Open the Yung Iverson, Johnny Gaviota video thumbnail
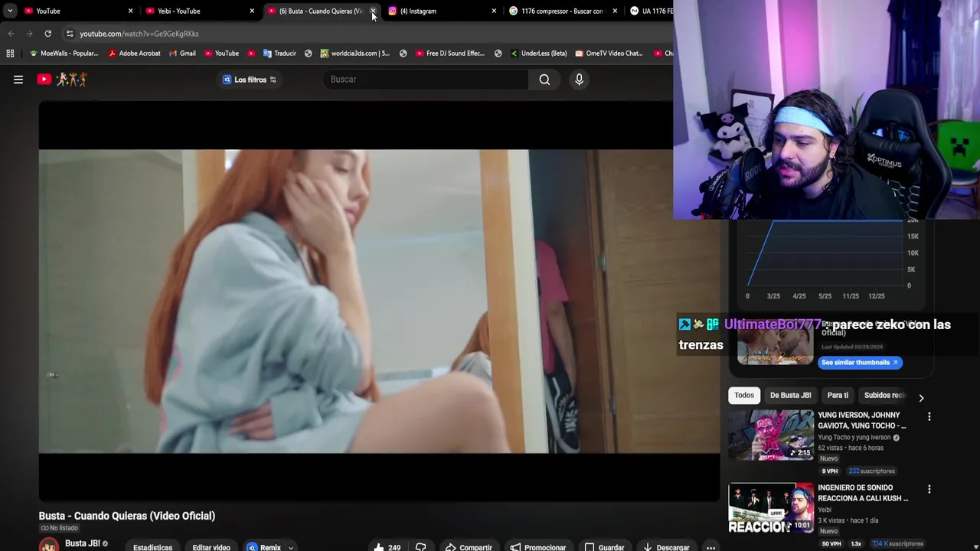Screen dimensions: 980x551 point(771,435)
